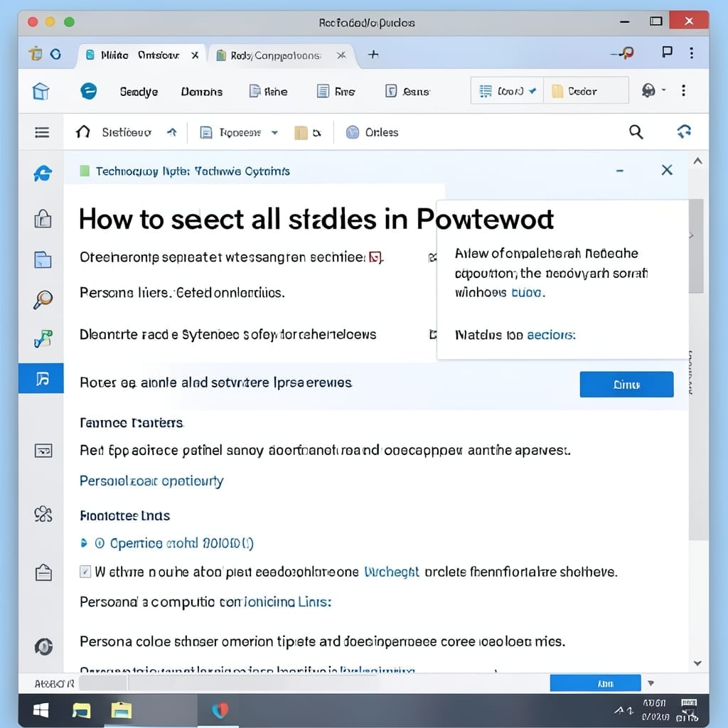Click the Ɒɛdar folder button

586,91
